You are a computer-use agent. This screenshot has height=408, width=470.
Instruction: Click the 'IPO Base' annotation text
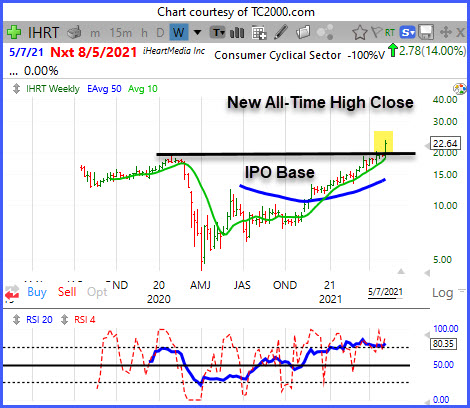(280, 172)
